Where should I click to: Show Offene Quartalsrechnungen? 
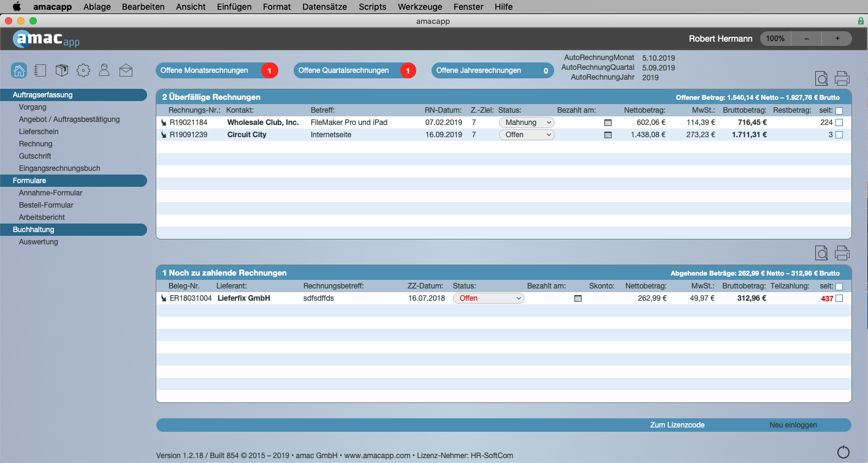[355, 70]
